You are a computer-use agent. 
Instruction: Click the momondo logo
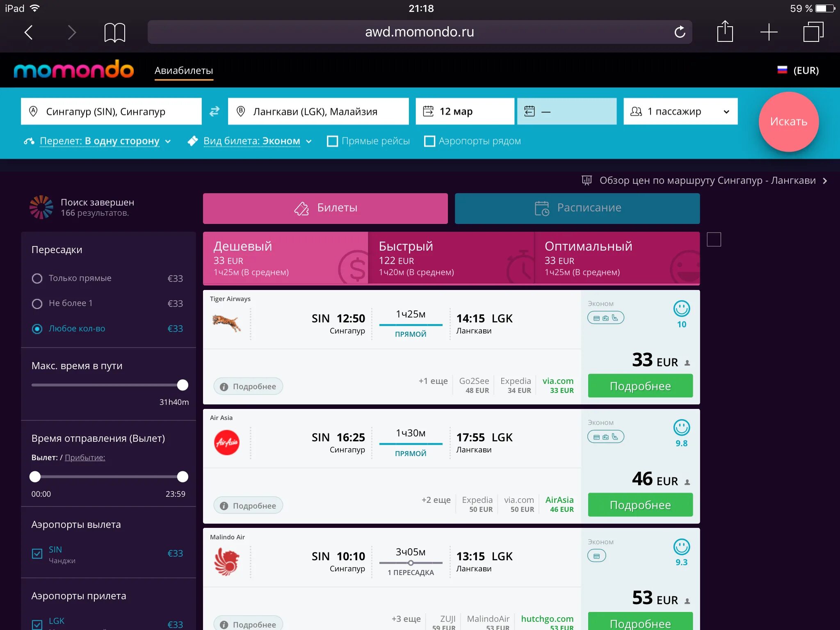point(74,70)
